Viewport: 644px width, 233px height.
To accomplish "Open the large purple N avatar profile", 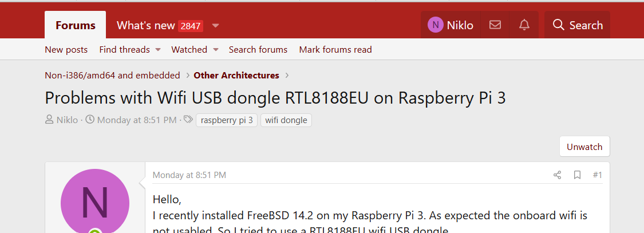I will (95, 203).
